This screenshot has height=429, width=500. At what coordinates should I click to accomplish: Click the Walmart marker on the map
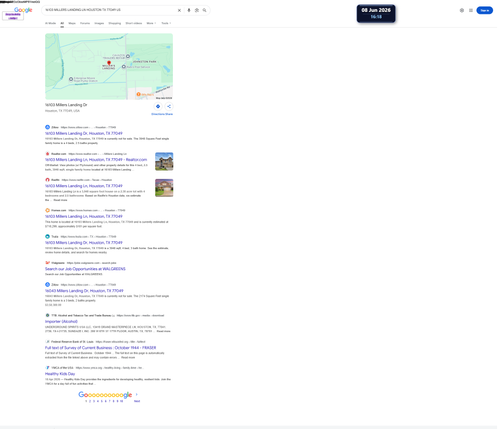(x=138, y=94)
